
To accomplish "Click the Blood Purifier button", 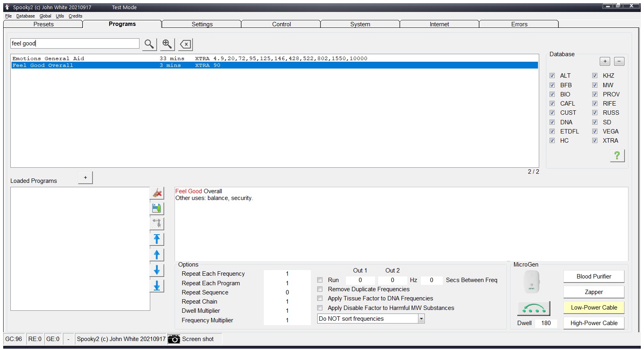I will point(594,276).
